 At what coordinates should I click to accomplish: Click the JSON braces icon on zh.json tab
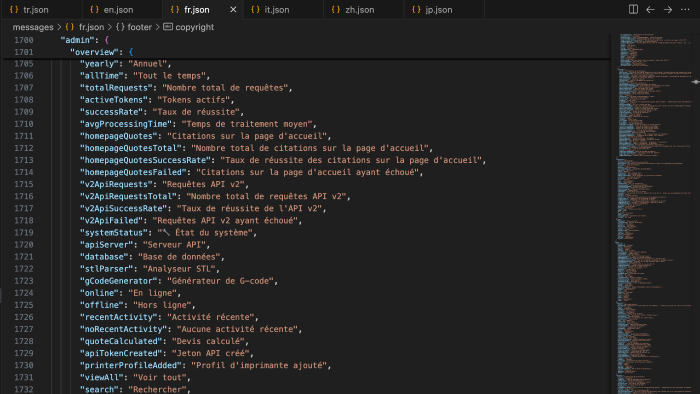[335, 9]
